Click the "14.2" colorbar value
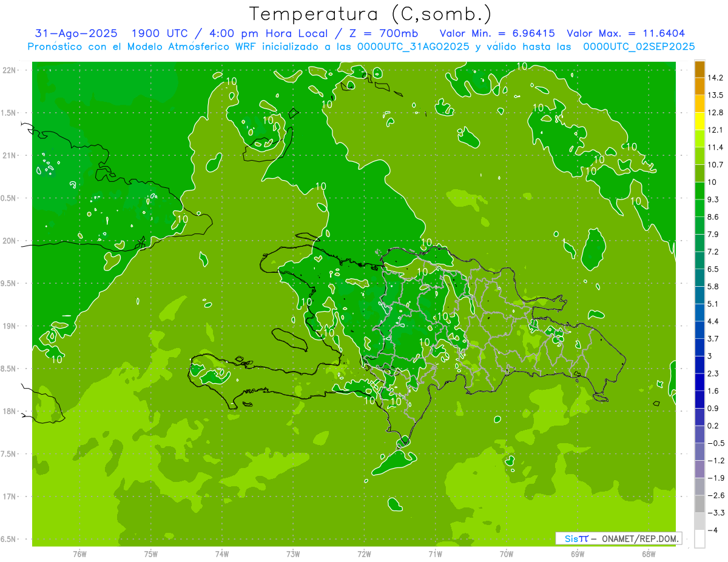 [715, 78]
